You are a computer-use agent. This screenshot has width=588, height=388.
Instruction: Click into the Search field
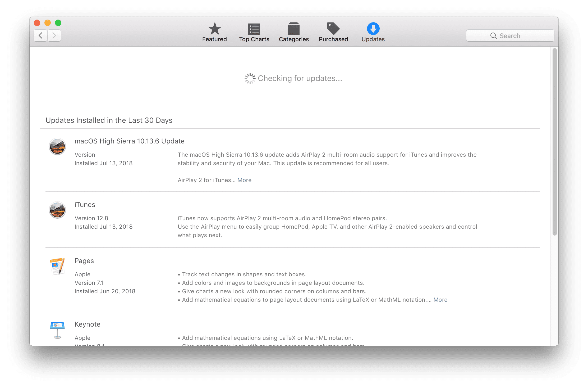click(510, 36)
